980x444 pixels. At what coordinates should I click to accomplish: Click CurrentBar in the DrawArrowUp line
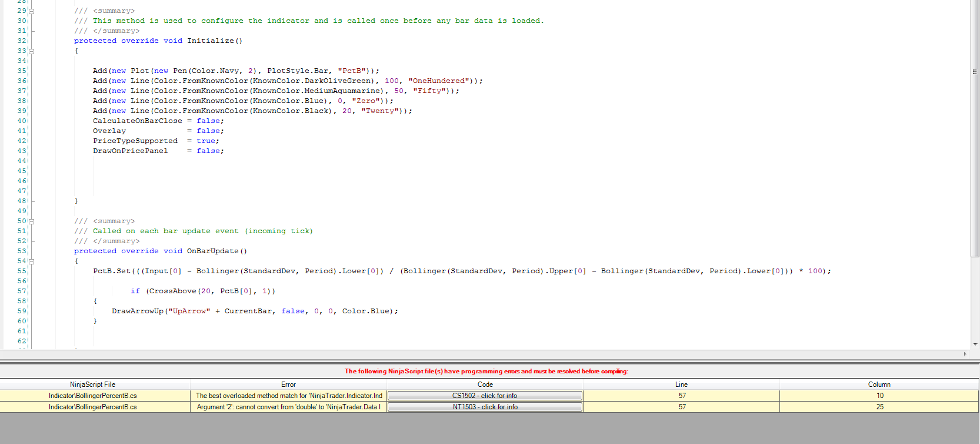(248, 311)
